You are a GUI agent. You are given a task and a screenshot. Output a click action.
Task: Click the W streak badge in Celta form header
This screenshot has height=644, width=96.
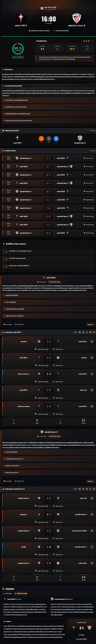[x=94, y=332]
